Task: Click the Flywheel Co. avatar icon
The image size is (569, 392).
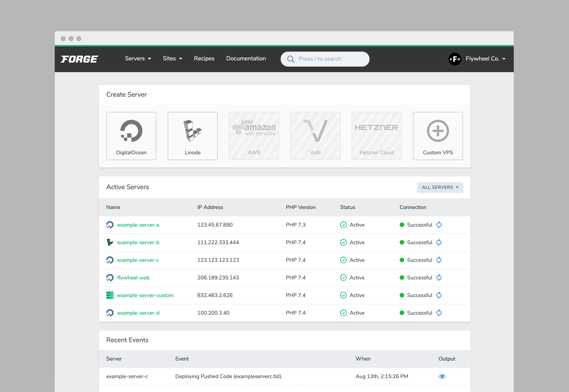Action: point(455,59)
